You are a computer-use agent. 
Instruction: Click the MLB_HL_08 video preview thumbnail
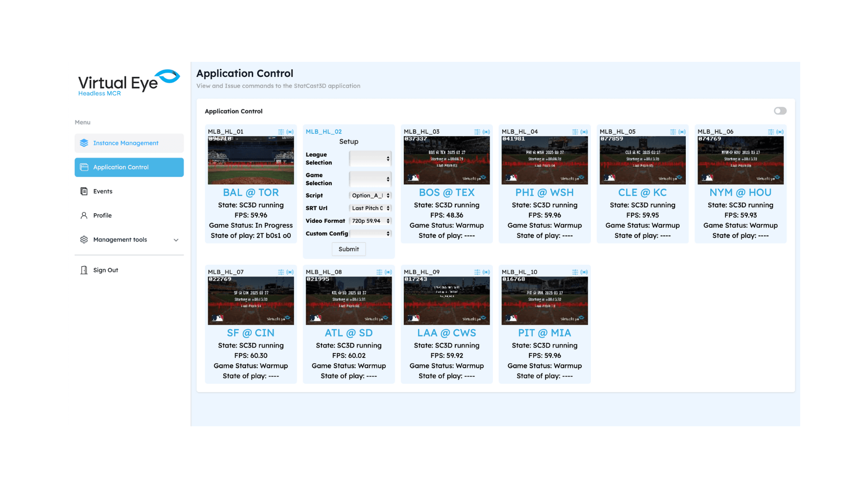pos(349,301)
